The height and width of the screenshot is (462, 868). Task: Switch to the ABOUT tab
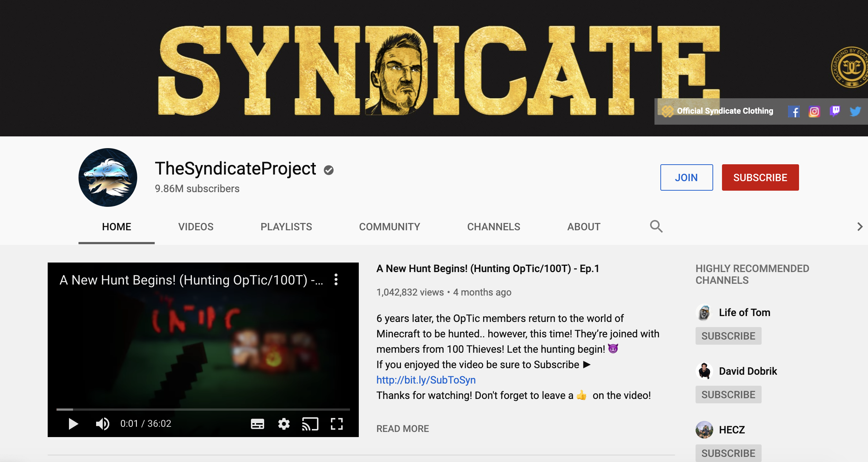pos(584,227)
